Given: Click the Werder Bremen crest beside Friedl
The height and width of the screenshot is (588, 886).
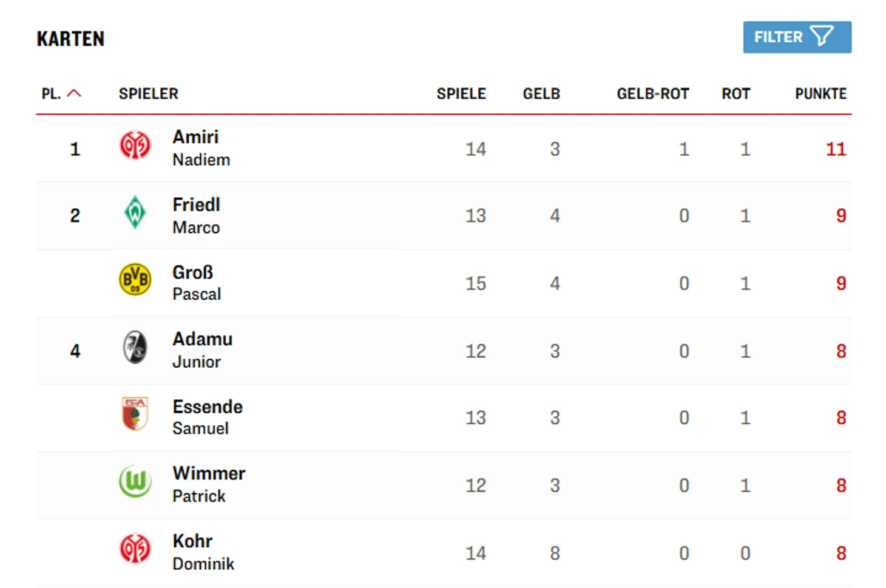Looking at the screenshot, I should pos(135,213).
